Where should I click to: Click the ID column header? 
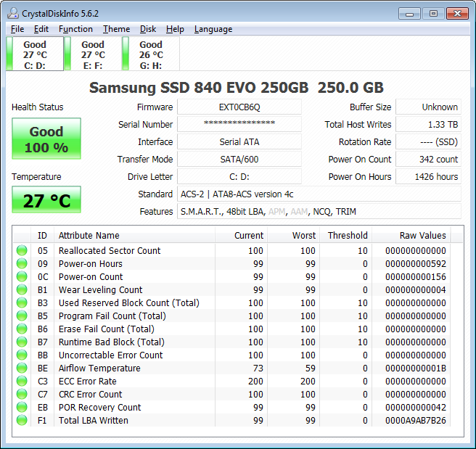point(42,236)
